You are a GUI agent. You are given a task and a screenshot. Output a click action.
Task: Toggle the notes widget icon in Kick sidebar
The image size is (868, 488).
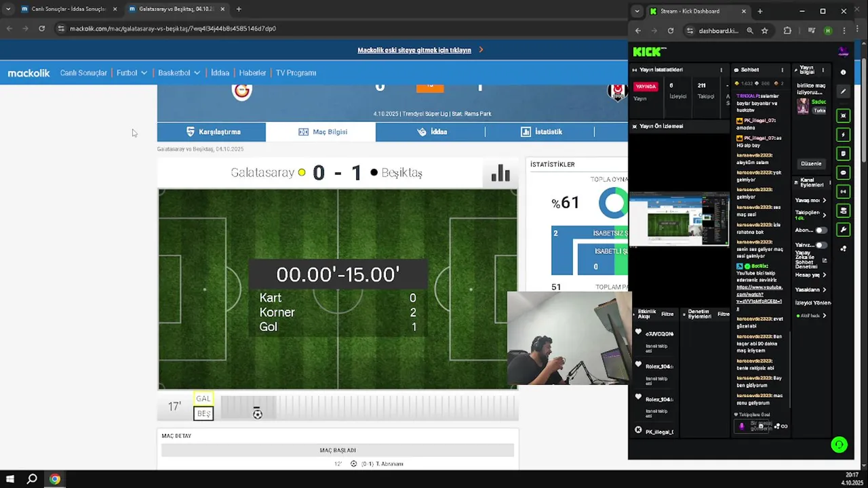coord(843,153)
